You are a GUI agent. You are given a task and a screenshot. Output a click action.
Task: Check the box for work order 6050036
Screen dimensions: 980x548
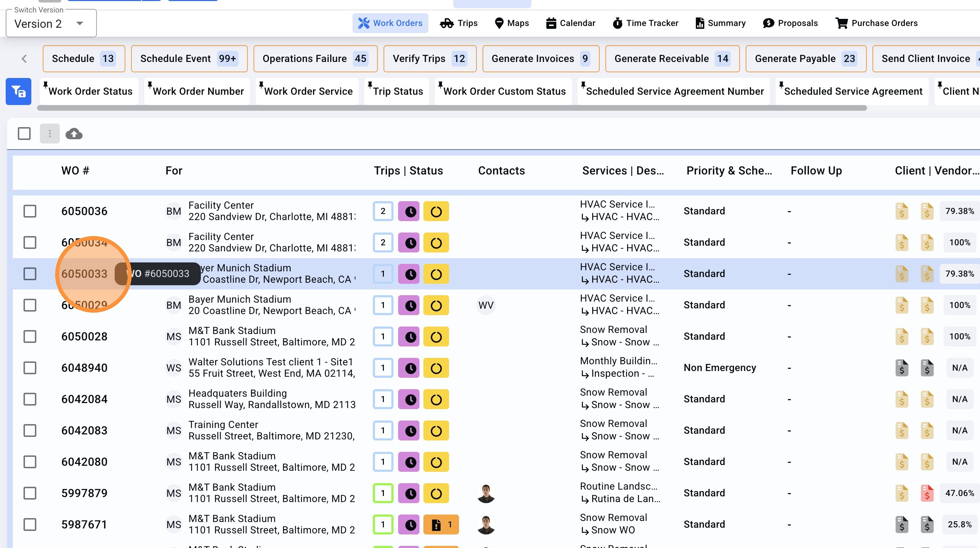pyautogui.click(x=30, y=212)
